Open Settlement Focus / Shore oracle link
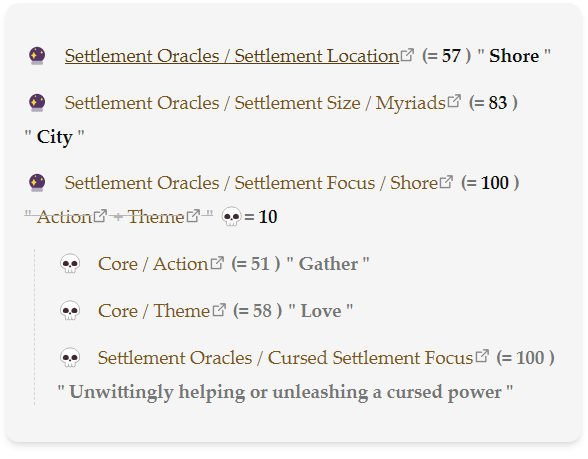588x459 pixels. 251,183
